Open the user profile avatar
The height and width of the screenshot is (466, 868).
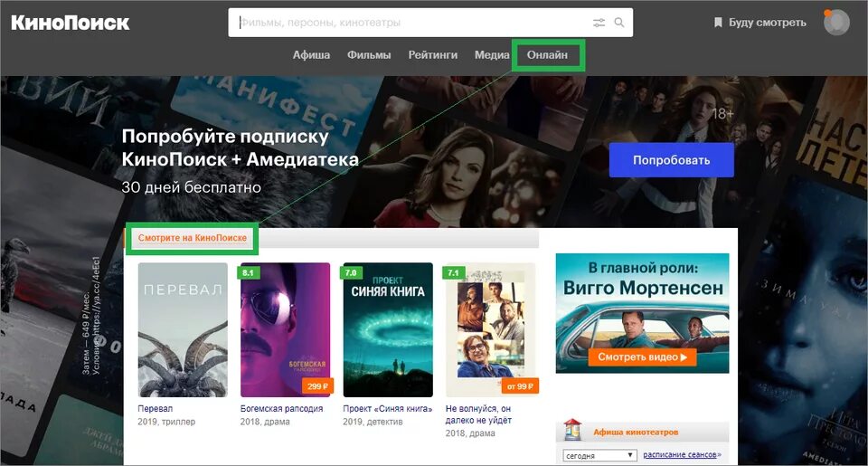click(836, 23)
